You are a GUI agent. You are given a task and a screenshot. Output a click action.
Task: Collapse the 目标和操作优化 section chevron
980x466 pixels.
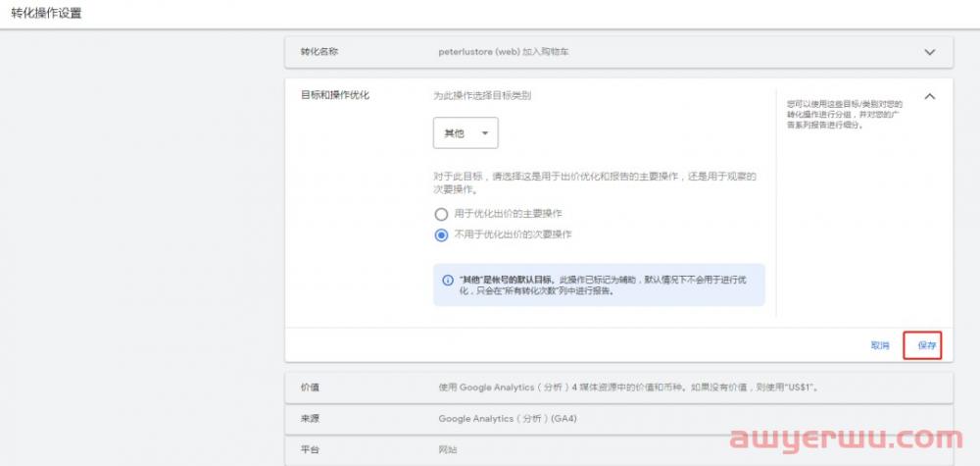click(x=929, y=96)
